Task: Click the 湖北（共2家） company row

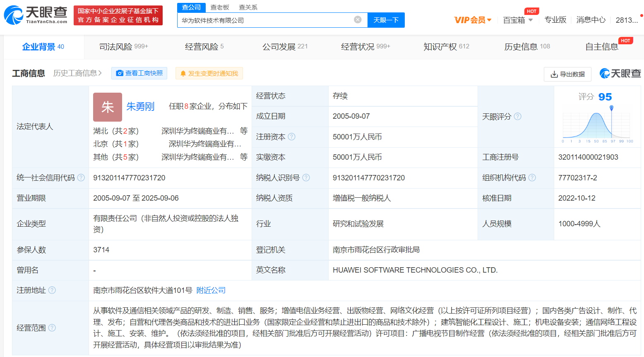Action: coord(170,131)
